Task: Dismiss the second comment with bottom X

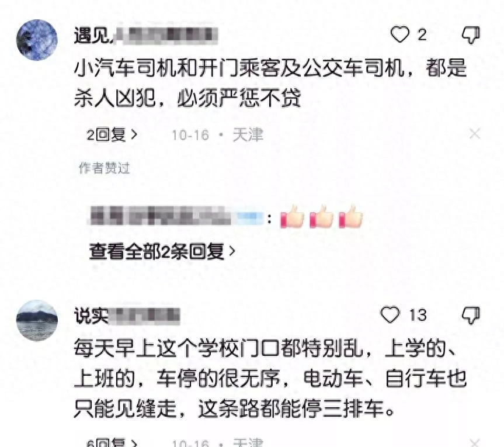Action: tap(475, 443)
